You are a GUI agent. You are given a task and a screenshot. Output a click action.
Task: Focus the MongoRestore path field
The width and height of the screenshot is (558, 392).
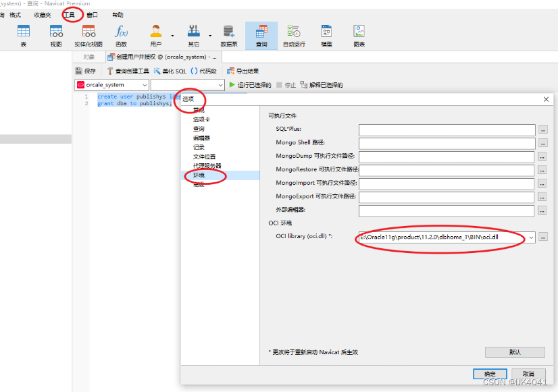point(447,170)
